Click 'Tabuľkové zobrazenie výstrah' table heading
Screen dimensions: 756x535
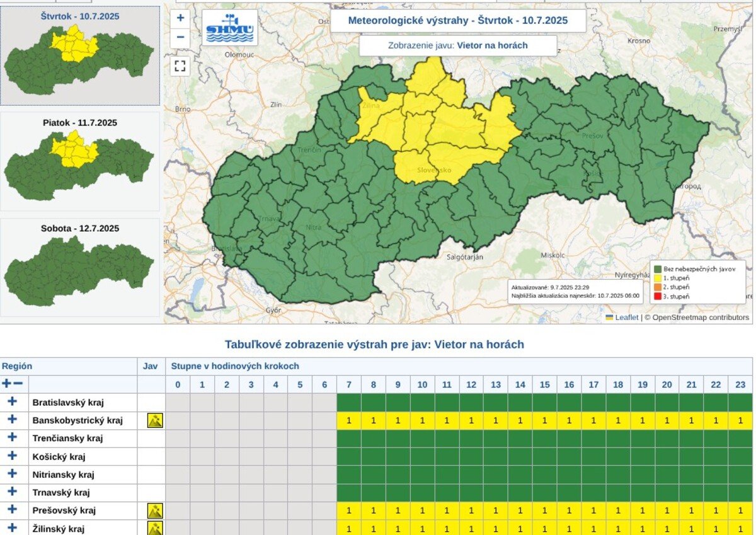click(x=374, y=345)
